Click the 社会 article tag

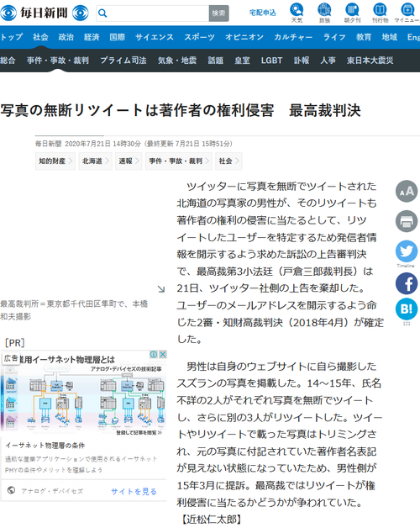point(228,161)
